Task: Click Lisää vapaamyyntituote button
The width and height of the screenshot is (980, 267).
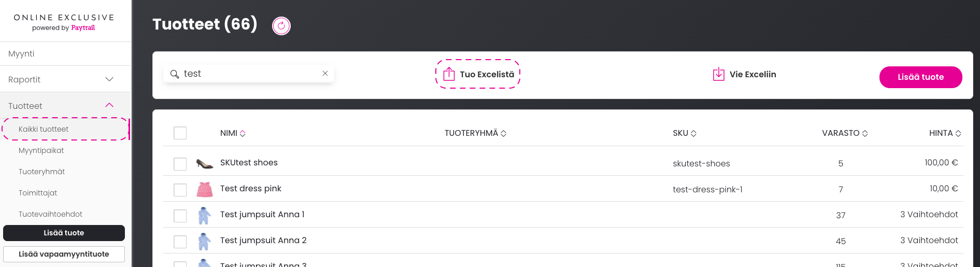Action: pyautogui.click(x=64, y=254)
